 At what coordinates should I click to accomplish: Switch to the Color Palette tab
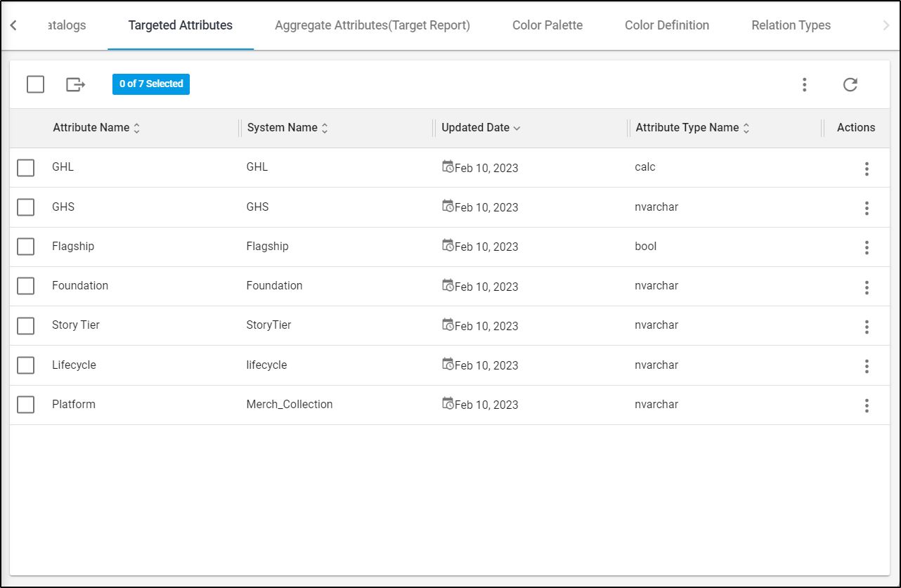547,25
